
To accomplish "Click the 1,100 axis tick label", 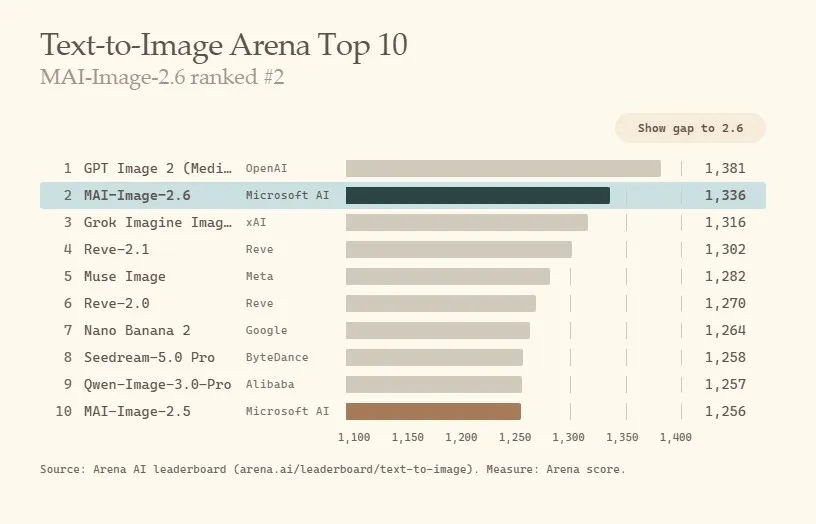I will click(x=354, y=438).
